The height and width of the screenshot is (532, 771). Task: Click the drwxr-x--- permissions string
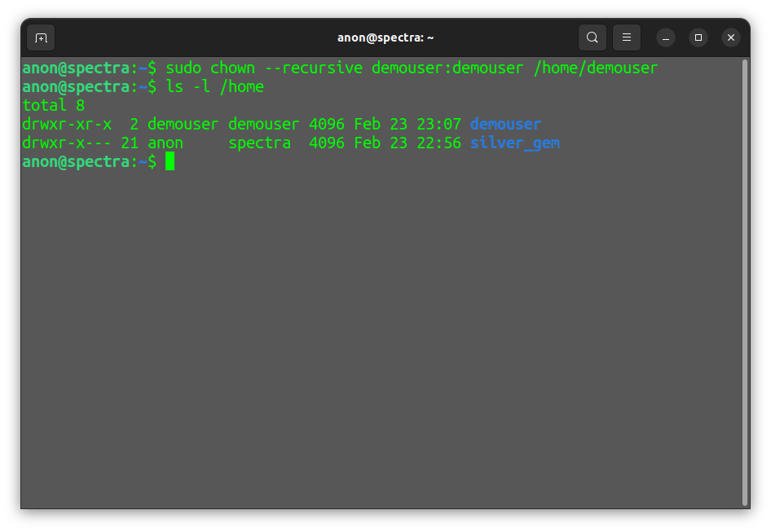68,143
